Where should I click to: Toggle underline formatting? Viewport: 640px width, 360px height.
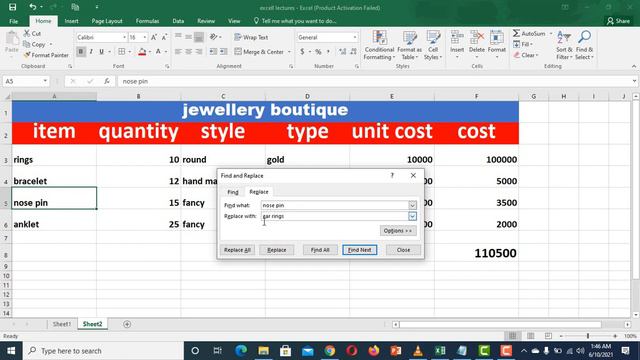[101, 52]
